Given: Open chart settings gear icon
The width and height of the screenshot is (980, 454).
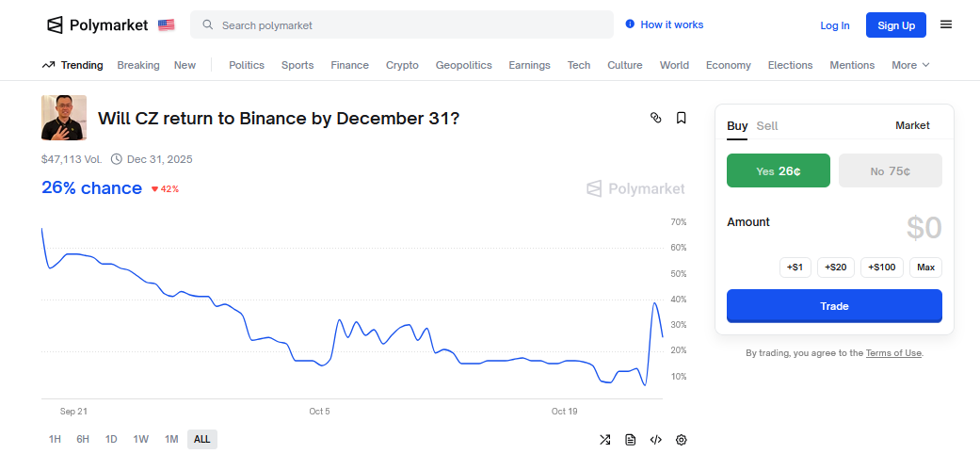Looking at the screenshot, I should (x=682, y=439).
